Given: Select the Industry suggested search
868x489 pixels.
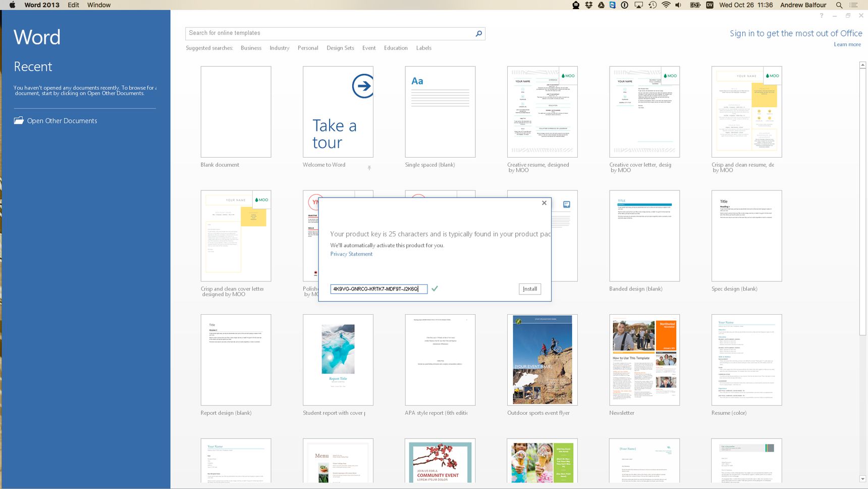Looking at the screenshot, I should pyautogui.click(x=280, y=48).
